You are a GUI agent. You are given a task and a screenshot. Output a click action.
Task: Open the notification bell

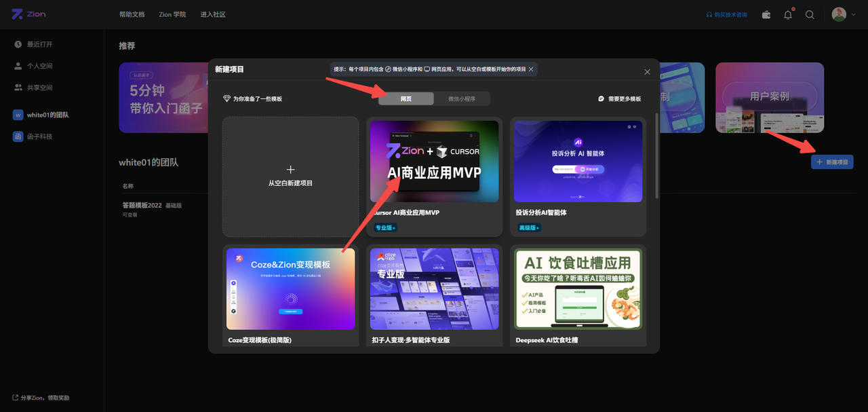point(788,14)
